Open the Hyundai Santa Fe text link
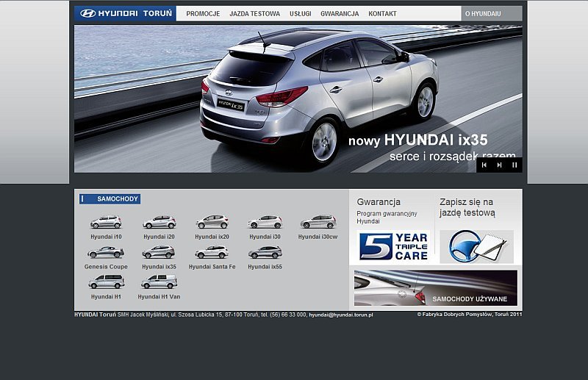This screenshot has width=588, height=380. click(212, 267)
